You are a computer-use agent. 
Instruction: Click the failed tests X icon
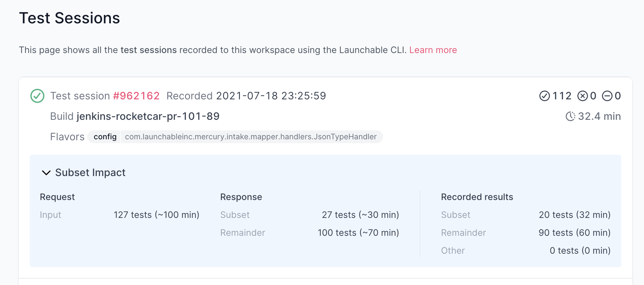point(583,96)
